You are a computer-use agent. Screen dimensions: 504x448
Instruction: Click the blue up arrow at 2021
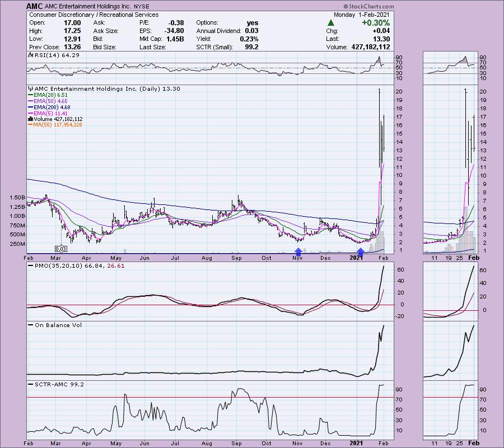tap(360, 253)
